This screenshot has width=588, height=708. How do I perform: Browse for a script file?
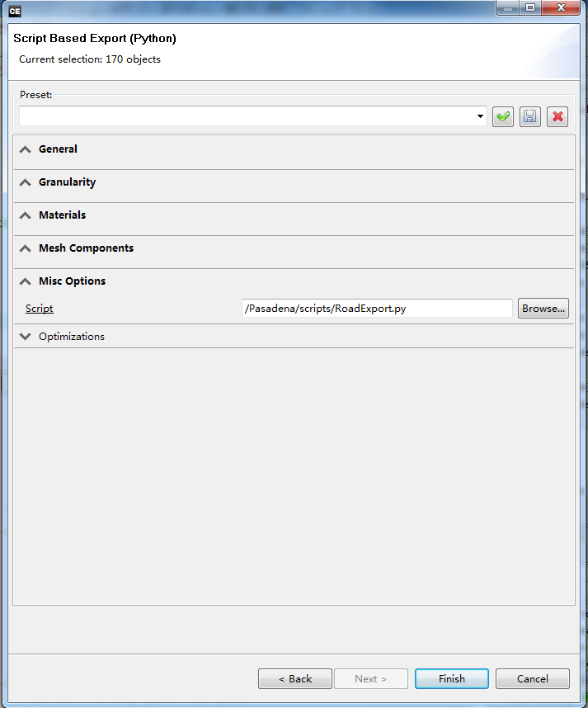(x=543, y=309)
